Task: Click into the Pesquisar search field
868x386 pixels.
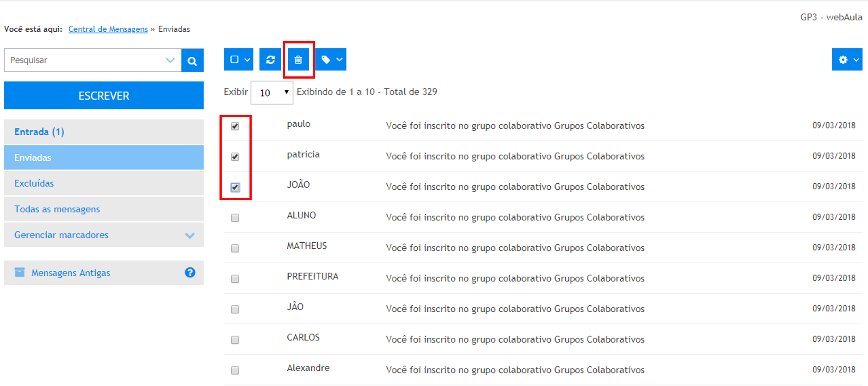Action: (85, 60)
